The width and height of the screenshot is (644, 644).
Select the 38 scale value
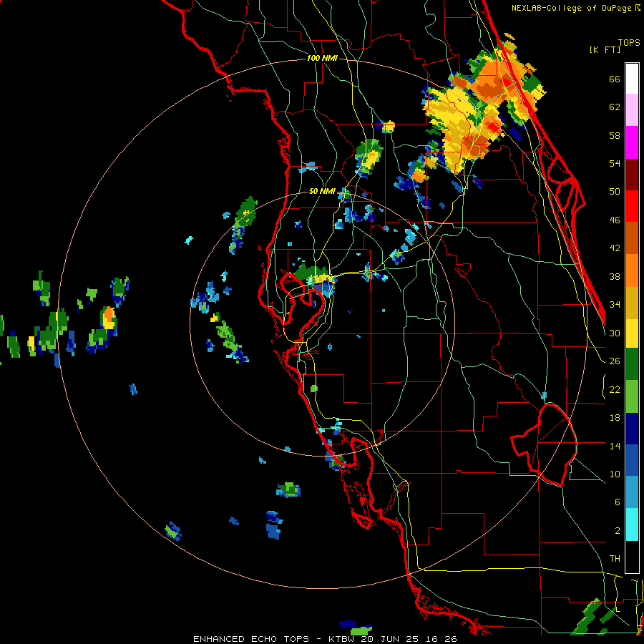point(615,276)
